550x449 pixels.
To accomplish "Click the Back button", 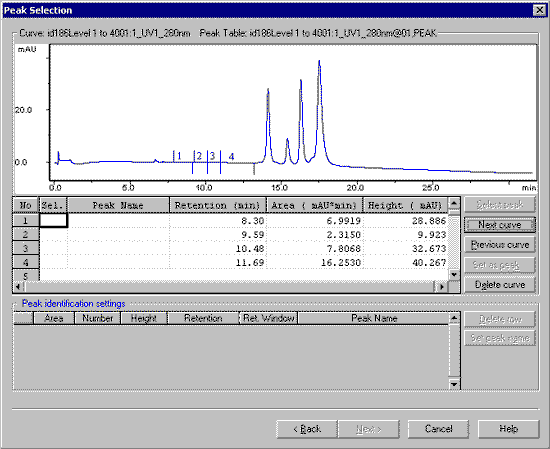I will click(307, 429).
